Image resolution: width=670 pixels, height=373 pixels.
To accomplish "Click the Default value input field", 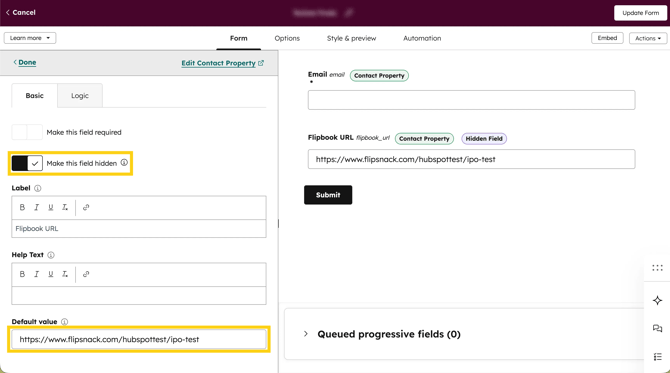I will (139, 340).
